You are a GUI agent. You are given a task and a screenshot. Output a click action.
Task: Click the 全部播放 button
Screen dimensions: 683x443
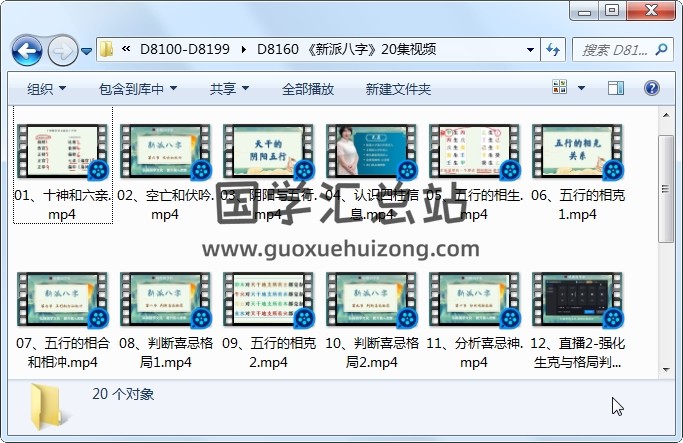tap(308, 89)
